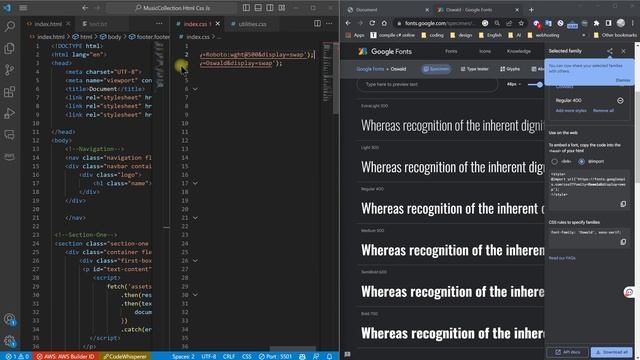
Task: Open the Chrome three-dot menu
Action: point(633,23)
